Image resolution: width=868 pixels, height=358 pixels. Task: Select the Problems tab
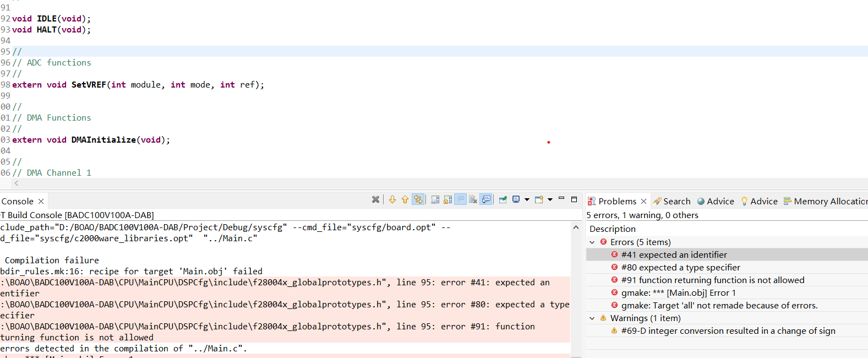point(617,202)
